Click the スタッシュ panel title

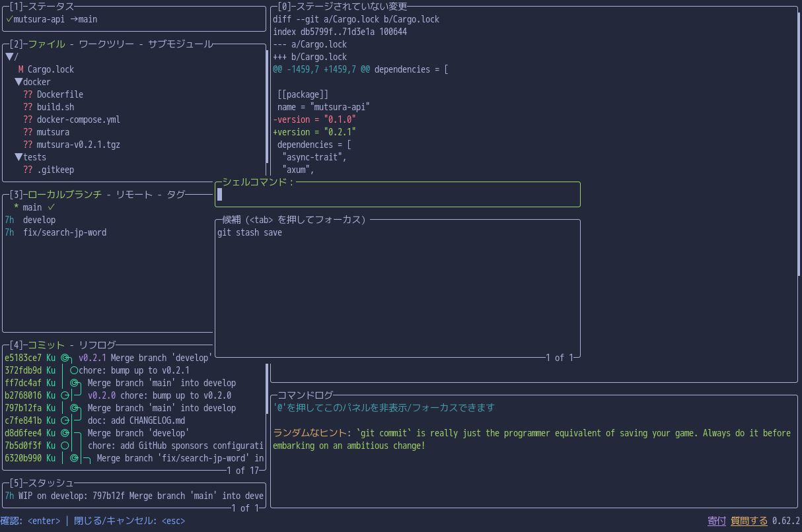click(51, 483)
